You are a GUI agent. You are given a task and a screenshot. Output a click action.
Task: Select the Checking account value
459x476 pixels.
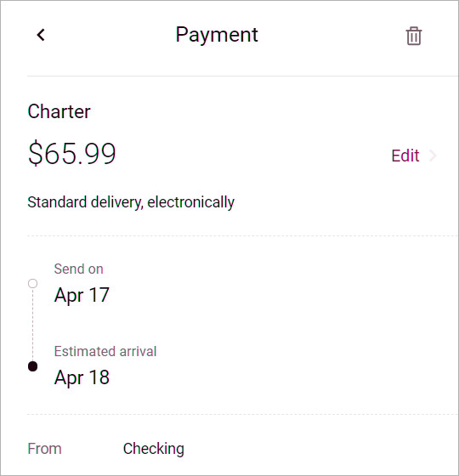(x=154, y=449)
